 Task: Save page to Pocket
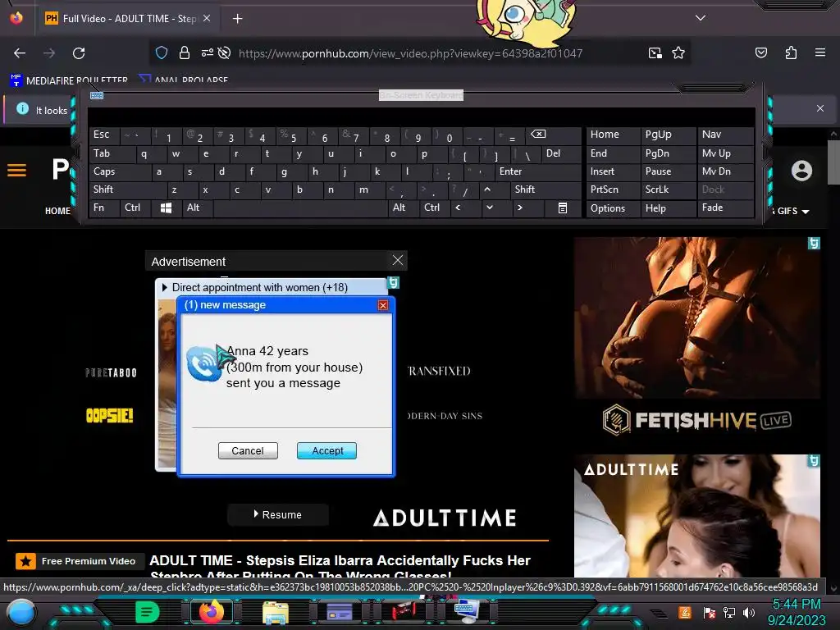(x=760, y=52)
